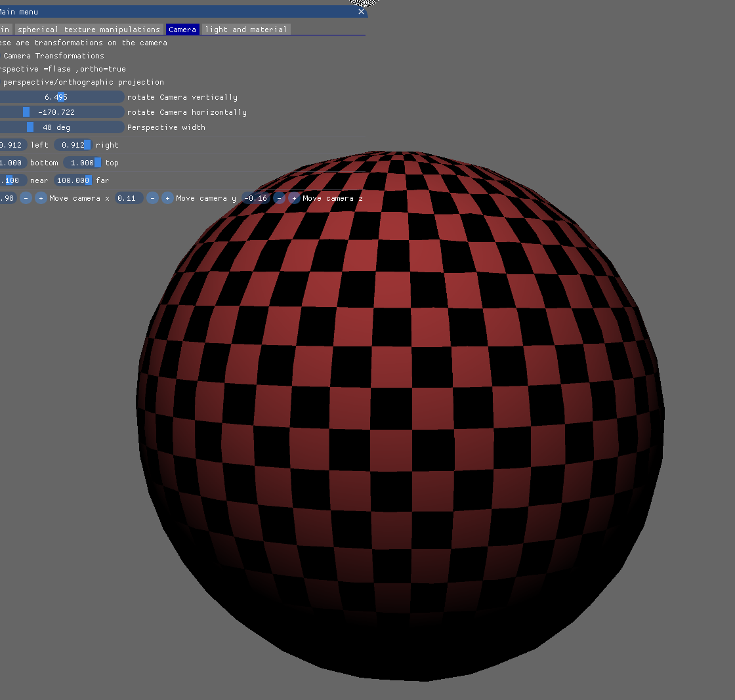The width and height of the screenshot is (735, 700).
Task: Click minus button next to Move camera x
Action: [26, 198]
